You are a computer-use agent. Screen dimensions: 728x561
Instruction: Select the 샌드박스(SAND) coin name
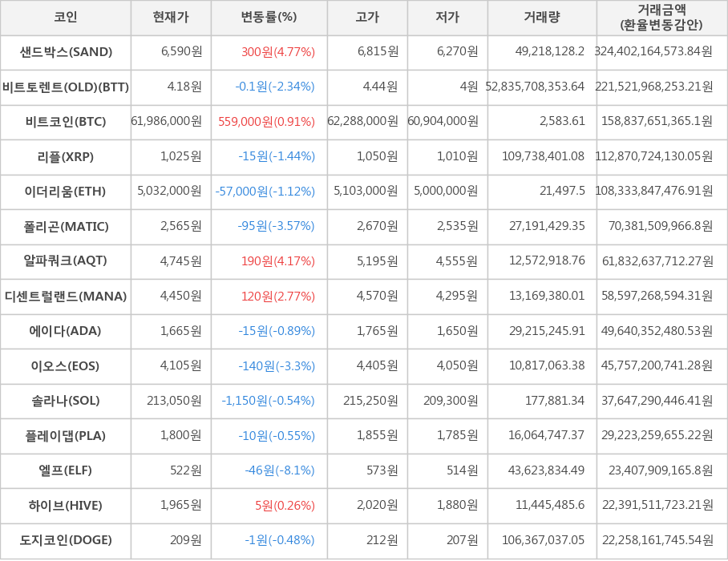(66, 52)
